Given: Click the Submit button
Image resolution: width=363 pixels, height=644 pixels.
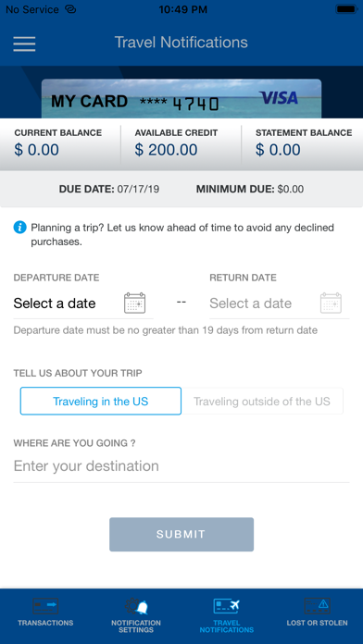Looking at the screenshot, I should coord(181,534).
